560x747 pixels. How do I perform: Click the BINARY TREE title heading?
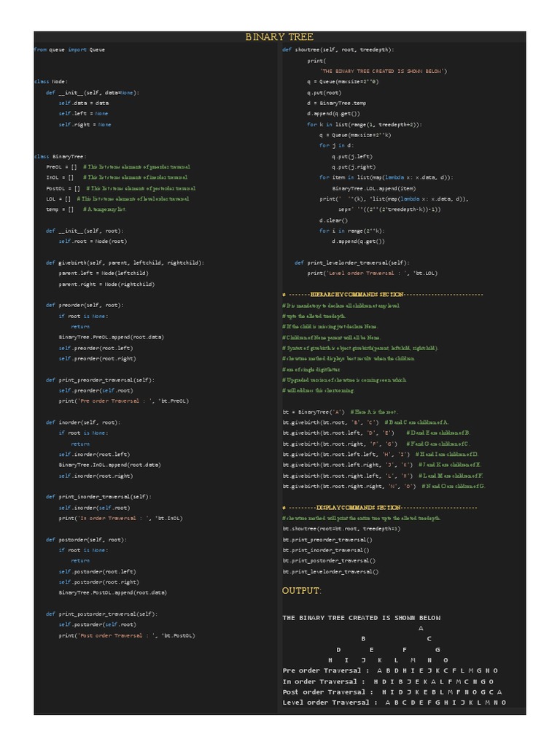279,36
